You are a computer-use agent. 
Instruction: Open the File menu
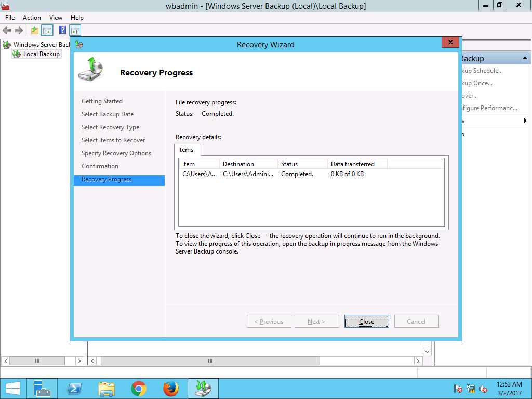[x=10, y=18]
